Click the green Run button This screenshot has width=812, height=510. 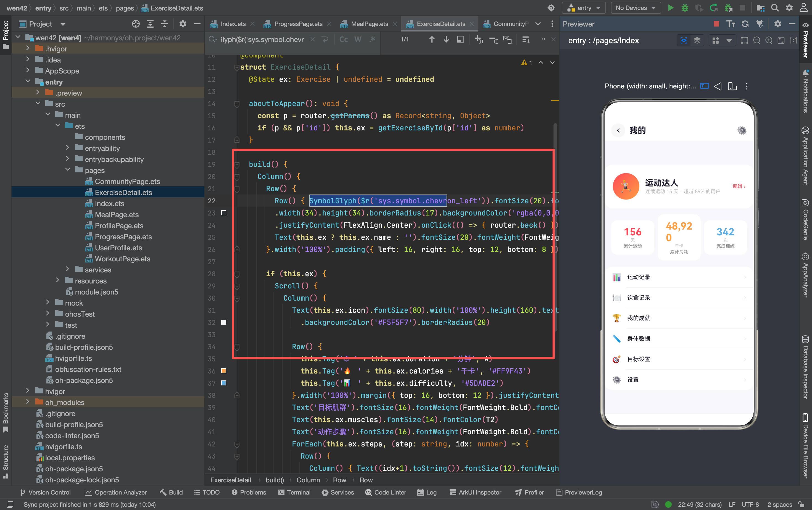point(671,8)
